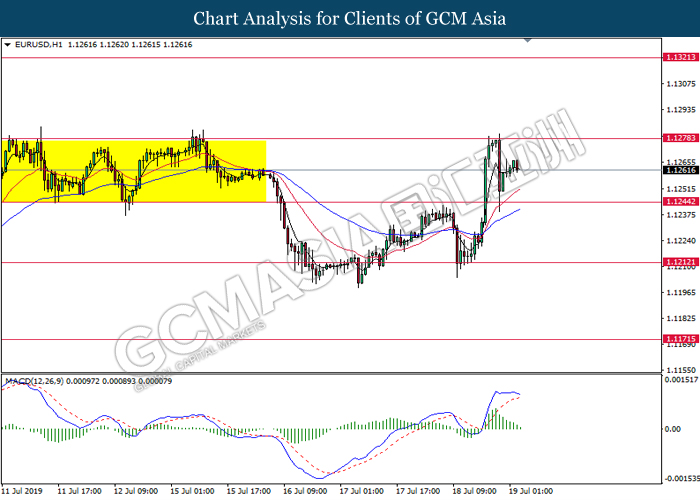The width and height of the screenshot is (700, 500).
Task: Click the Chart Analysis for Clients title
Action: (x=350, y=19)
